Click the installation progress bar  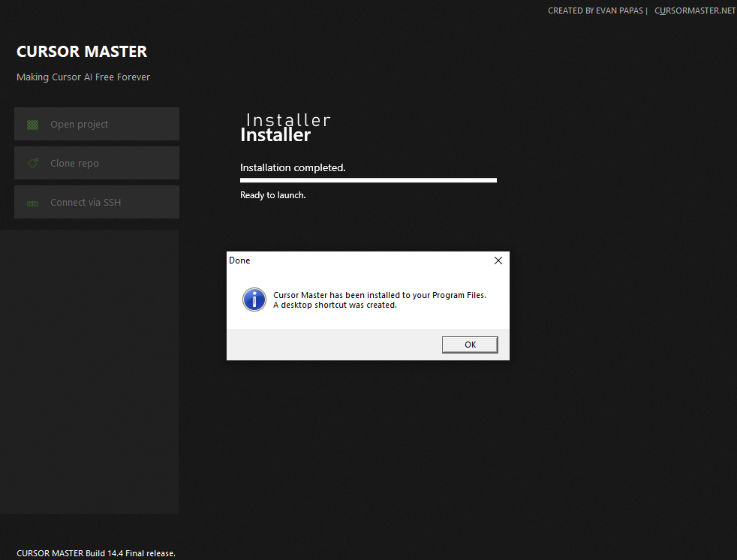pyautogui.click(x=368, y=180)
